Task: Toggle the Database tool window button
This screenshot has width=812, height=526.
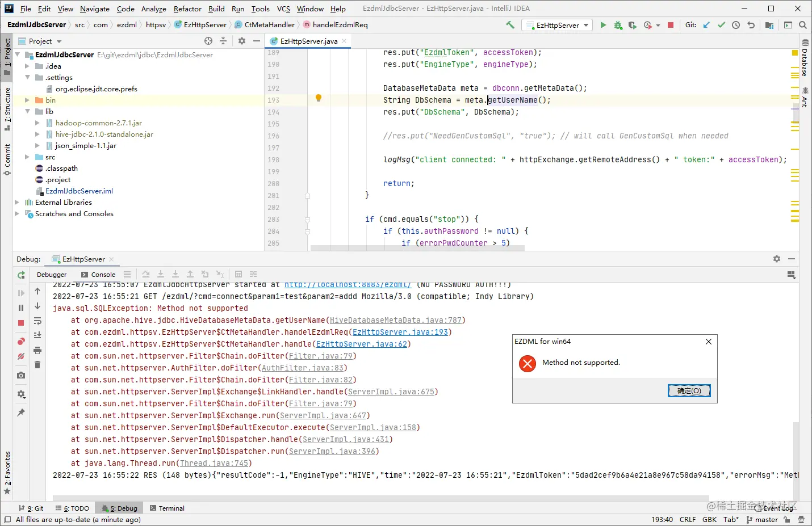Action: coord(805,57)
